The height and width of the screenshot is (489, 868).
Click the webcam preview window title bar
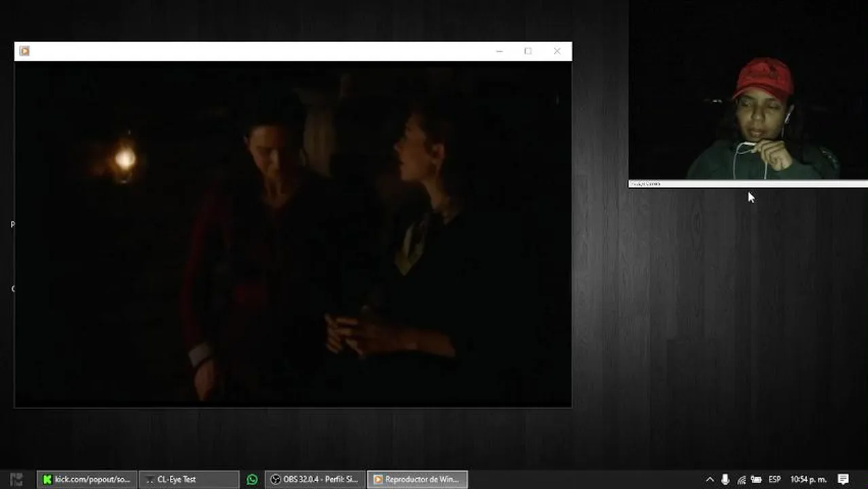pyautogui.click(x=748, y=183)
